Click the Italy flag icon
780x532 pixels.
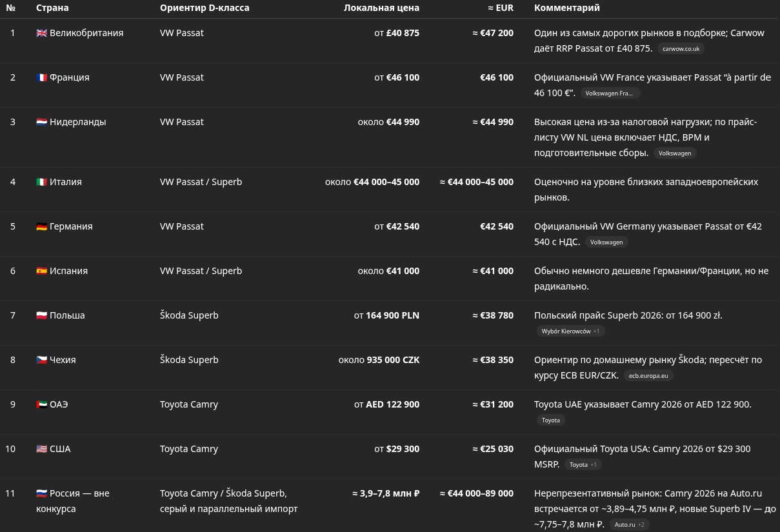[41, 182]
